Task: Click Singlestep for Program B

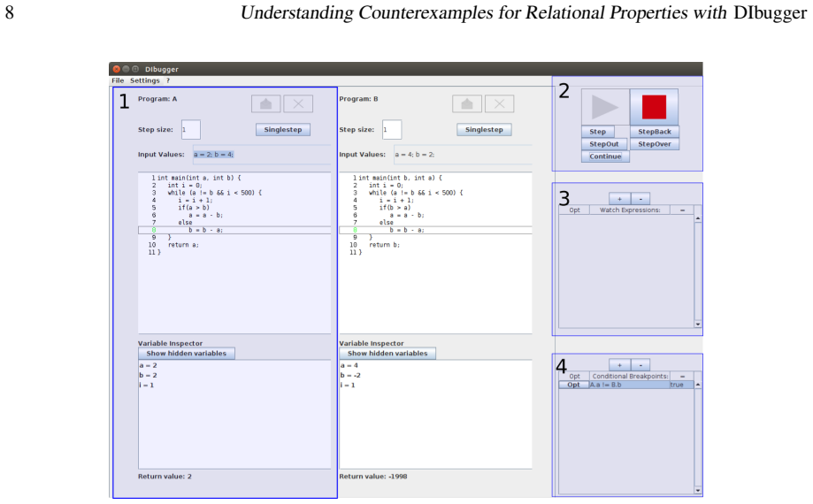Action: pyautogui.click(x=484, y=129)
